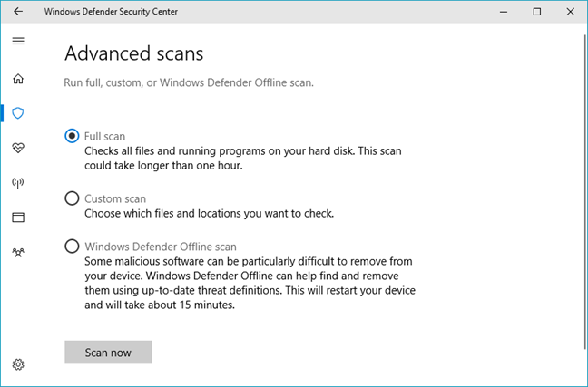588x387 pixels.
Task: Click the 'Full scan' label text
Action: pos(104,136)
